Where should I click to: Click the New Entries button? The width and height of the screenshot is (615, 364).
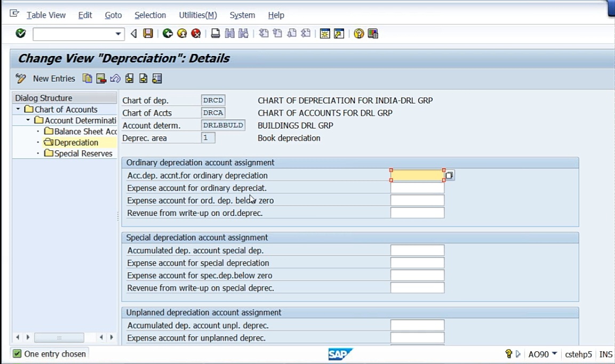tap(54, 78)
